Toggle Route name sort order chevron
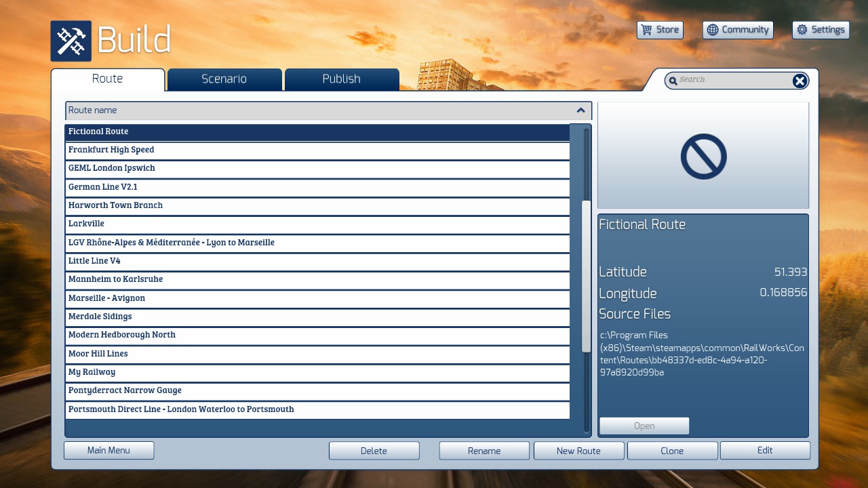 (x=580, y=110)
